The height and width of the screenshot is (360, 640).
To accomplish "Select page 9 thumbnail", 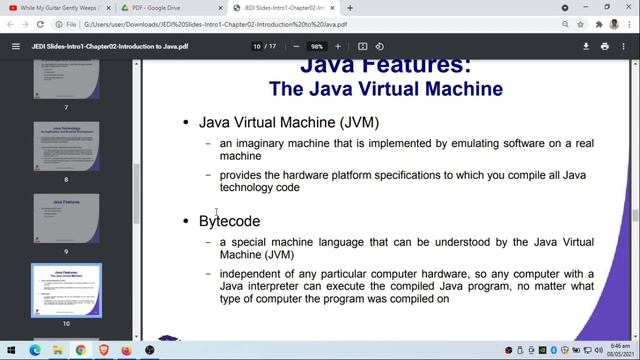I will pyautogui.click(x=66, y=218).
